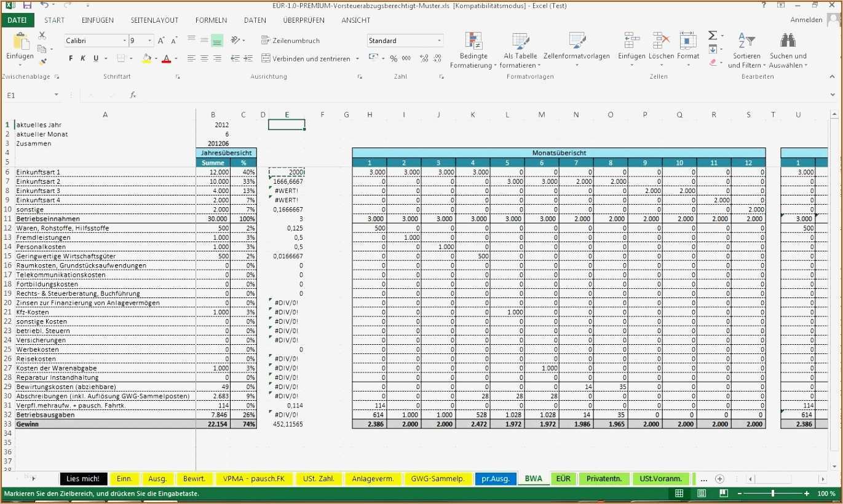Click the fill color bucket icon

tap(146, 58)
